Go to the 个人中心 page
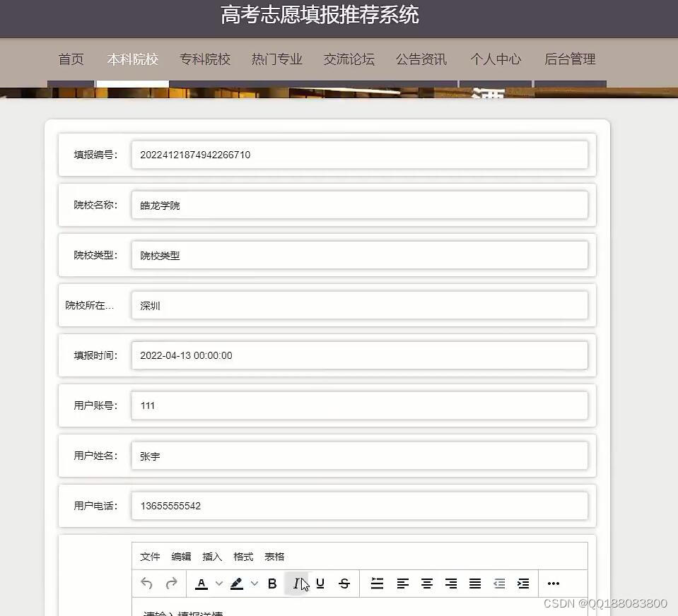Image resolution: width=678 pixels, height=616 pixels. click(x=496, y=60)
